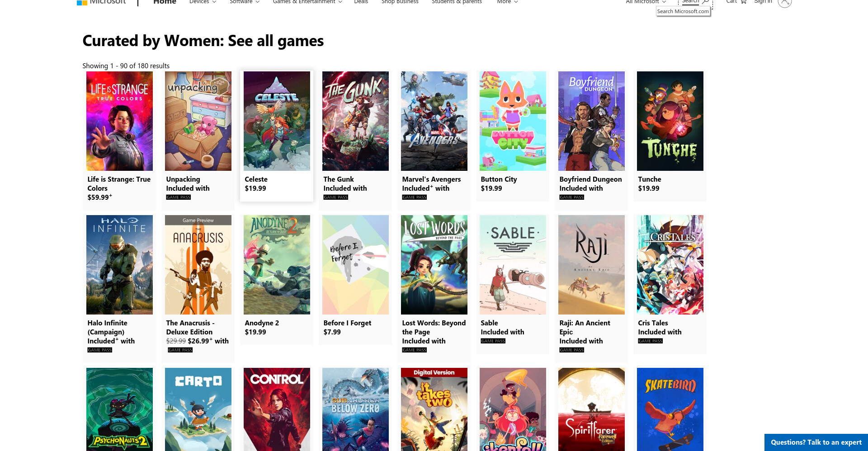Expand the Devices dropdown menu
The image size is (868, 451).
point(203,2)
